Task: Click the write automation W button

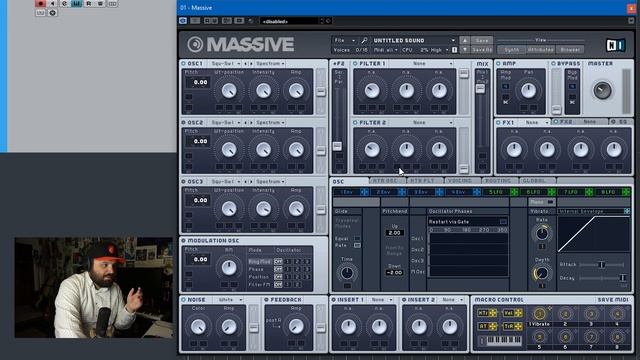Action: 100,4
